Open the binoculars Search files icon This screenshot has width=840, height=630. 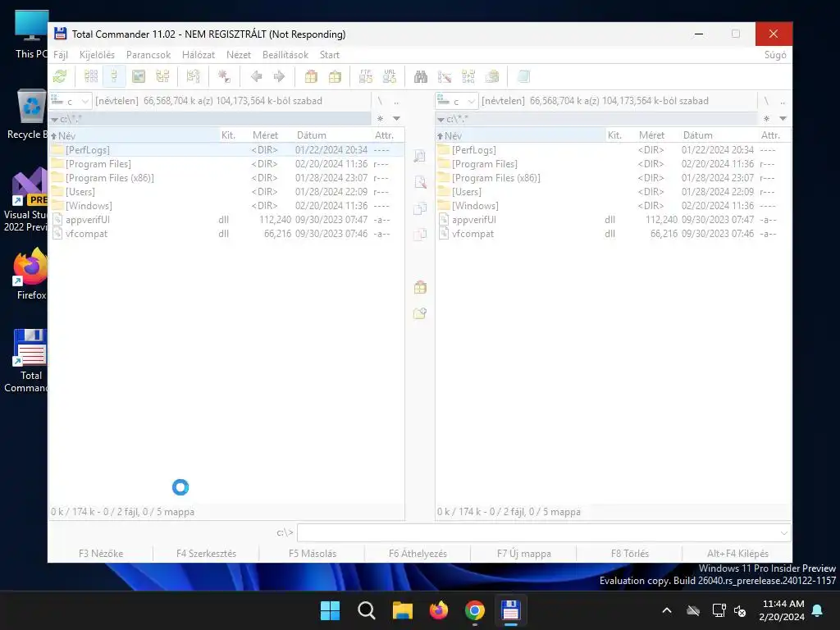tap(421, 76)
